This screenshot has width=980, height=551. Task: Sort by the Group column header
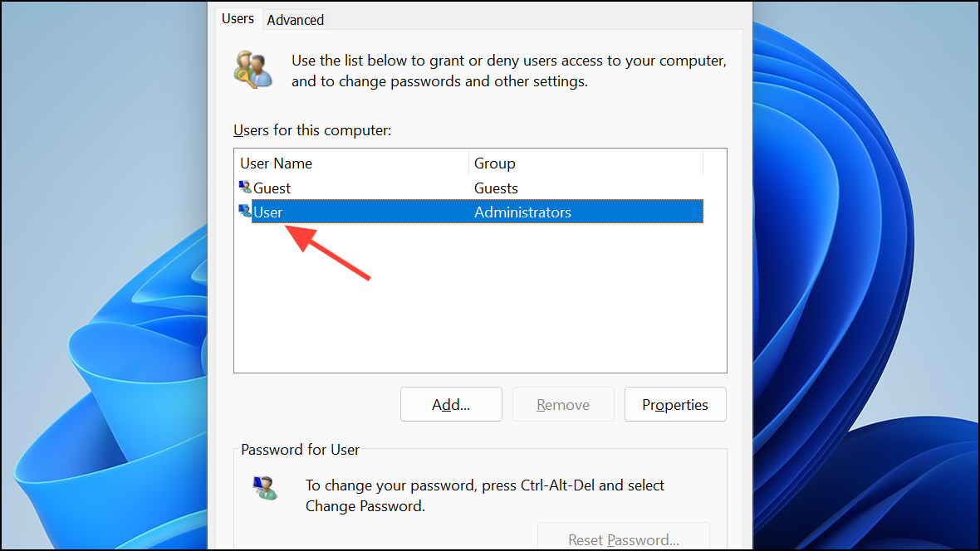point(494,163)
